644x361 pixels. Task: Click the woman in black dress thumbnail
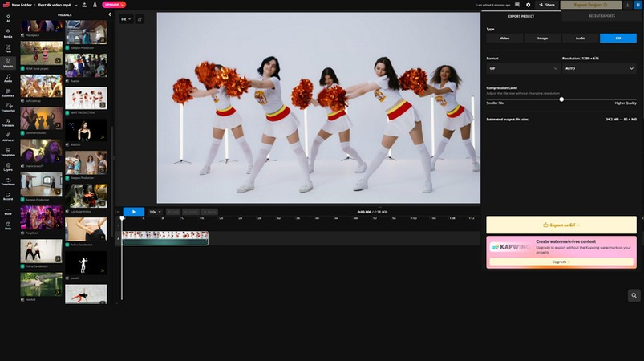point(86,130)
